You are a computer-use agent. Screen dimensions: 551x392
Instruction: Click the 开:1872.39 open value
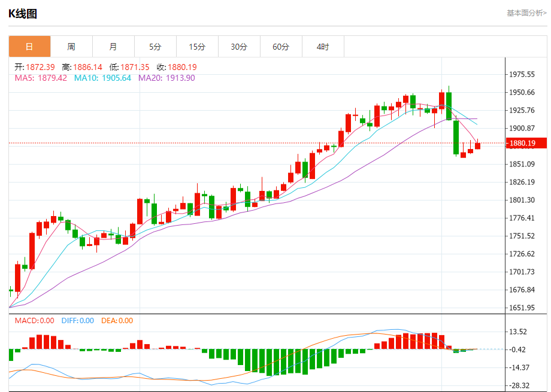tap(35, 67)
